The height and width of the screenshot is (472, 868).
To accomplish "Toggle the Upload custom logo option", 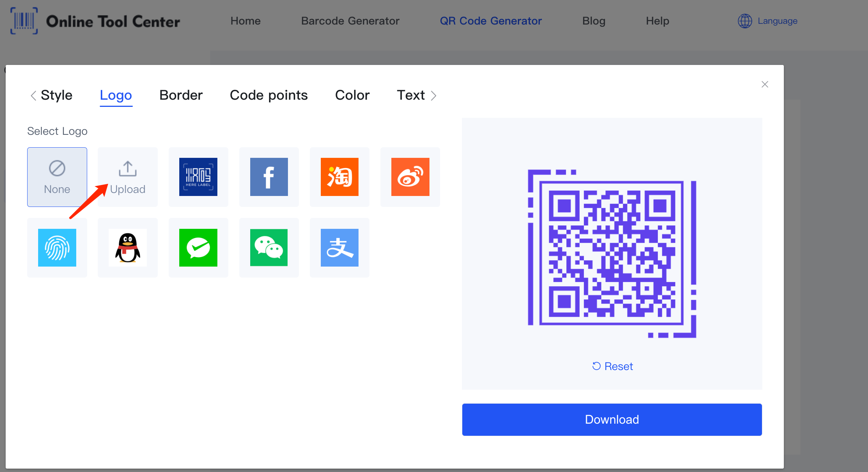I will (127, 176).
